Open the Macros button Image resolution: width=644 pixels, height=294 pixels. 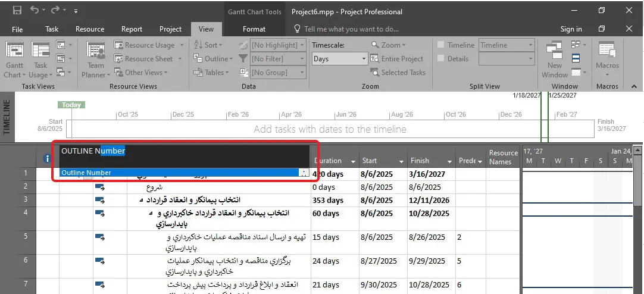coord(607,59)
